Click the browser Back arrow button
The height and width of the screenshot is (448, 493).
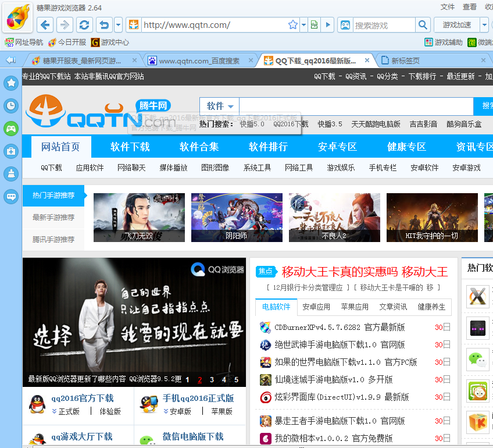[45, 25]
